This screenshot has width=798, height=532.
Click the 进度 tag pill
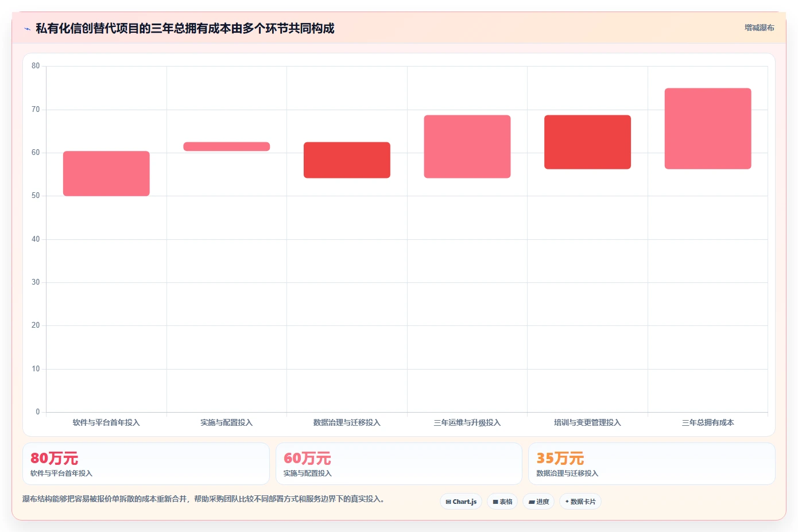pos(539,502)
